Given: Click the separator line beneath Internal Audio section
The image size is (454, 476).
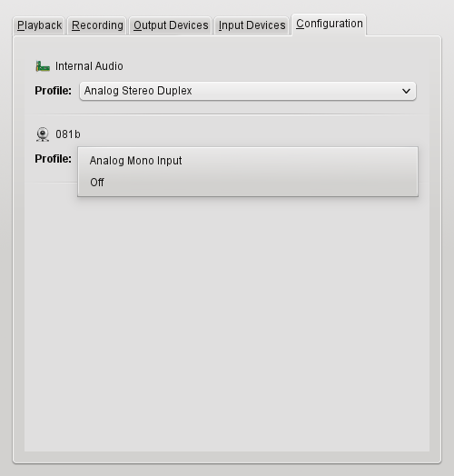Looking at the screenshot, I should coord(227,114).
